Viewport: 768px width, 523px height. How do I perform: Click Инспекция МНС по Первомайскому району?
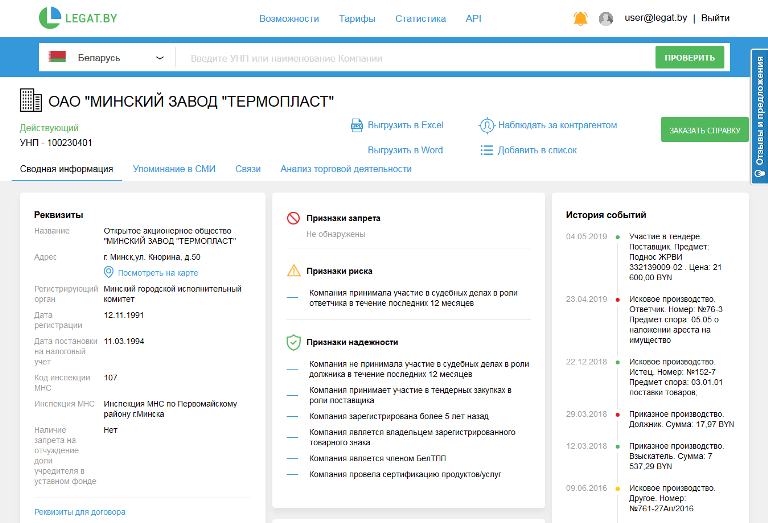[x=170, y=409]
